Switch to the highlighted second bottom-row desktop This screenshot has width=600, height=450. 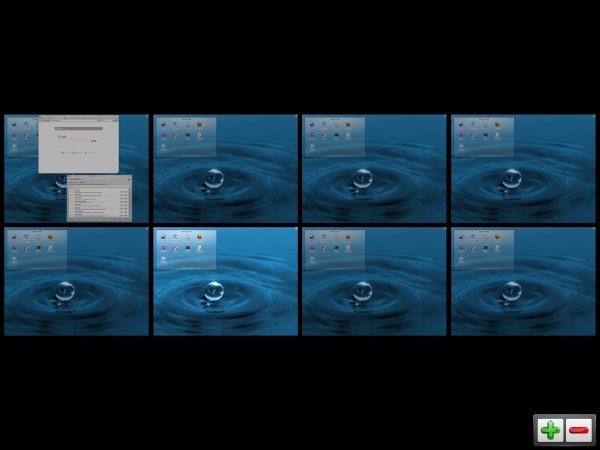coord(225,282)
